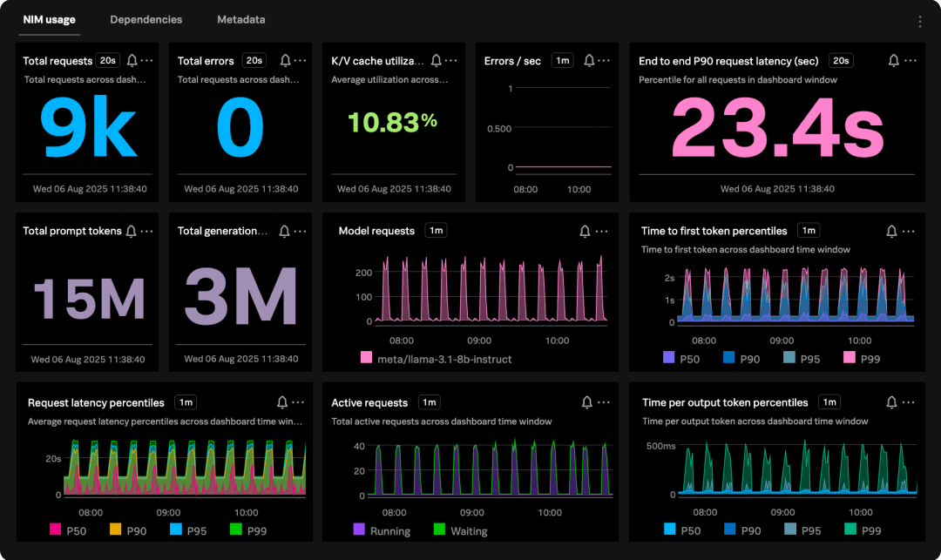This screenshot has width=941, height=560.
Task: Click the bell icon on K/V cache utilization
Action: (x=434, y=60)
